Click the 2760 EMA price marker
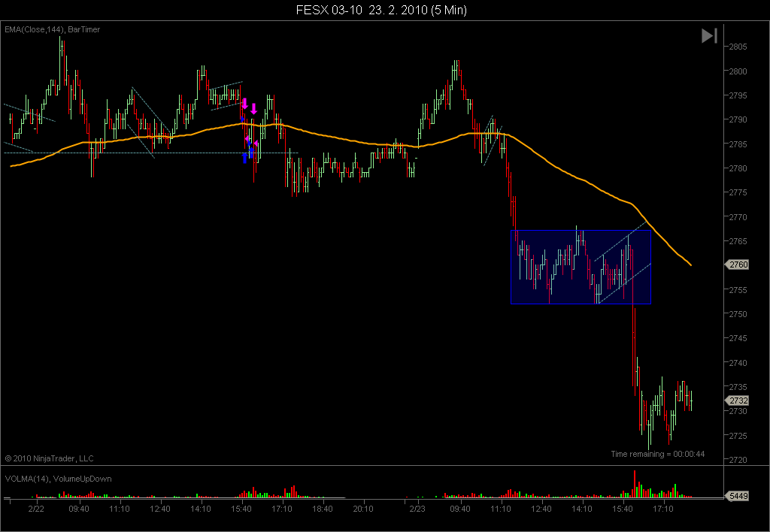This screenshot has height=532, width=770. [738, 264]
